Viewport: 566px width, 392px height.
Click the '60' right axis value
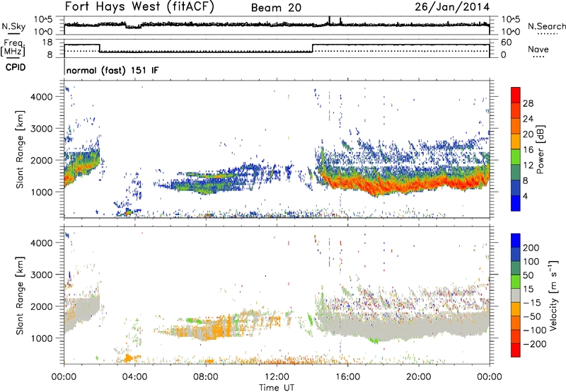506,42
